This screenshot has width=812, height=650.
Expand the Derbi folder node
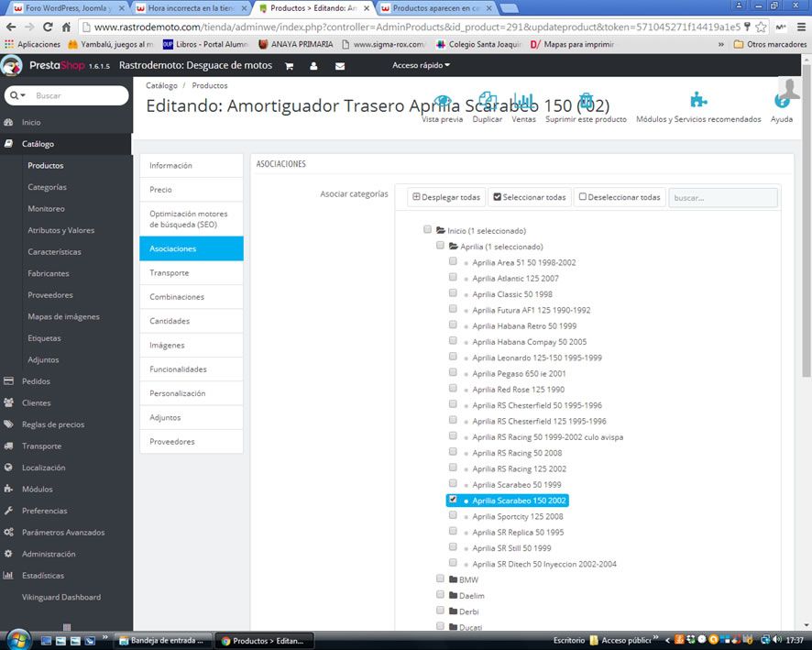pyautogui.click(x=454, y=611)
